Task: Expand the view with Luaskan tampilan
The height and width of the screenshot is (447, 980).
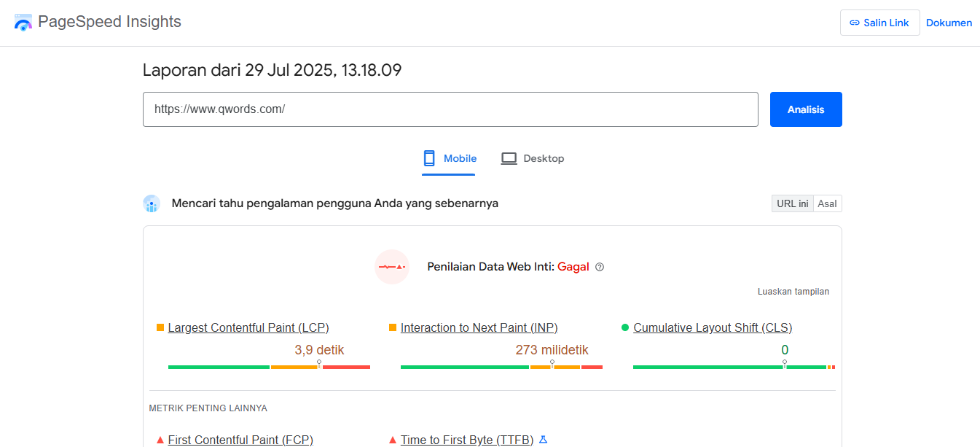Action: coord(793,292)
